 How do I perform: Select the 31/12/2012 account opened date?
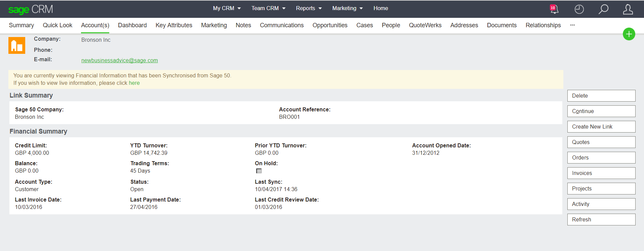tap(426, 153)
